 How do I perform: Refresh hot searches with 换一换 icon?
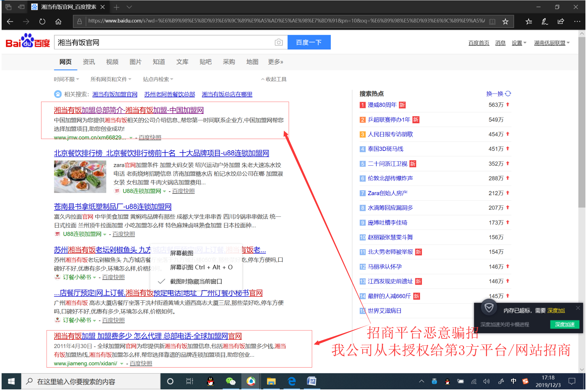(x=508, y=94)
